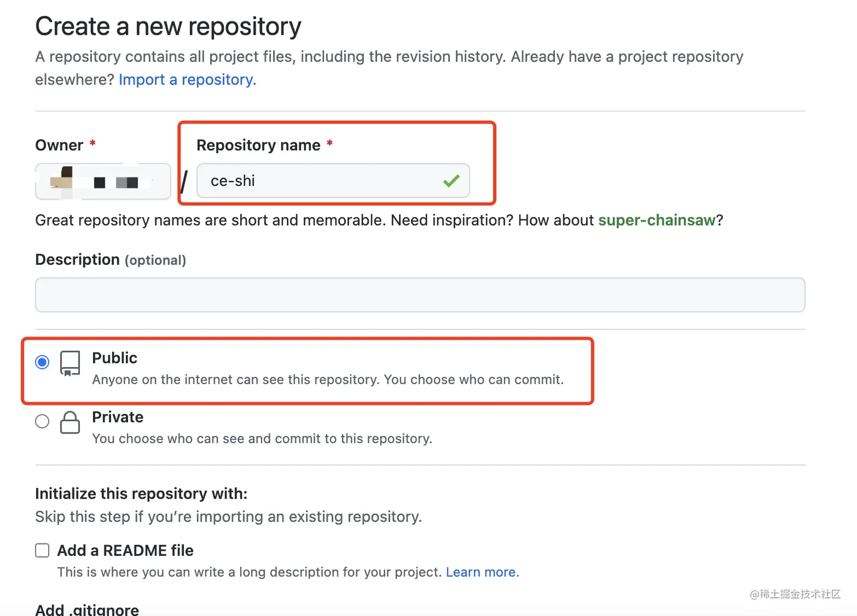Click the Private lock icon
The image size is (857, 616).
(x=70, y=422)
